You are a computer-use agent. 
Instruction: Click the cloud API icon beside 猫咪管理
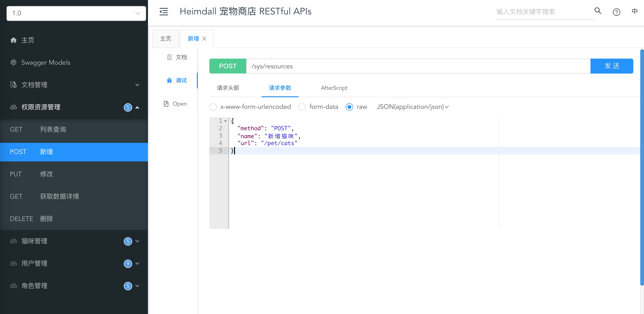(13, 241)
